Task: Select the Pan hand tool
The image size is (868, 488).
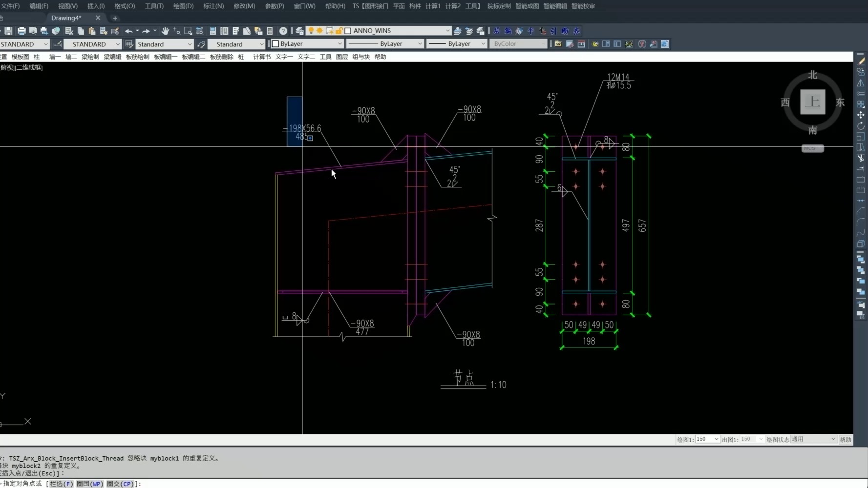Action: tap(165, 31)
